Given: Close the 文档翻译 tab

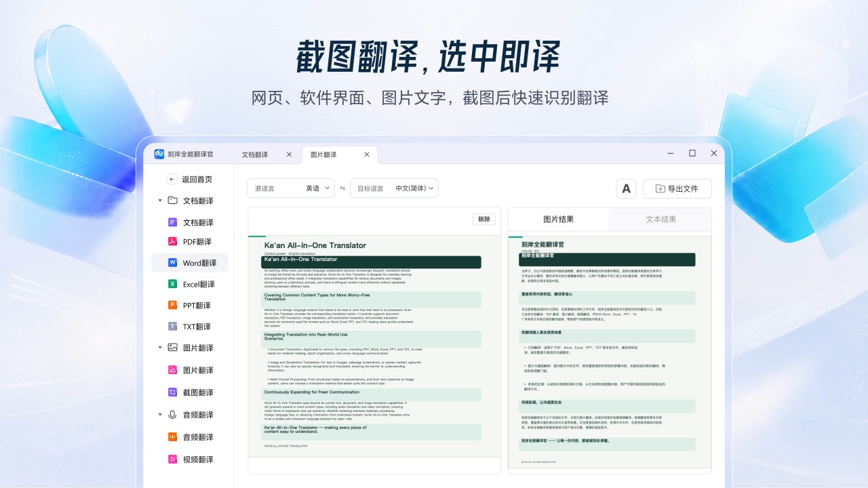Looking at the screenshot, I should tap(289, 155).
